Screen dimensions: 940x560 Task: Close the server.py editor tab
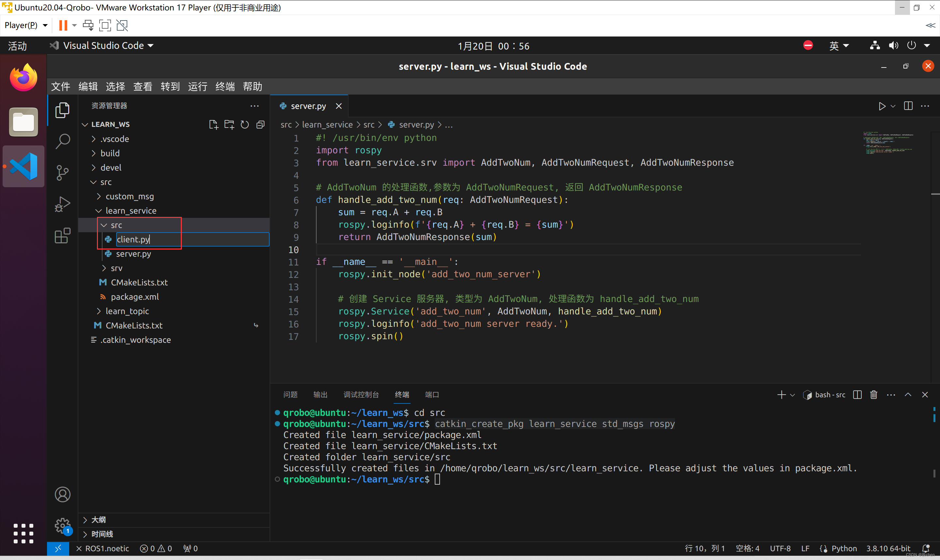(x=338, y=106)
